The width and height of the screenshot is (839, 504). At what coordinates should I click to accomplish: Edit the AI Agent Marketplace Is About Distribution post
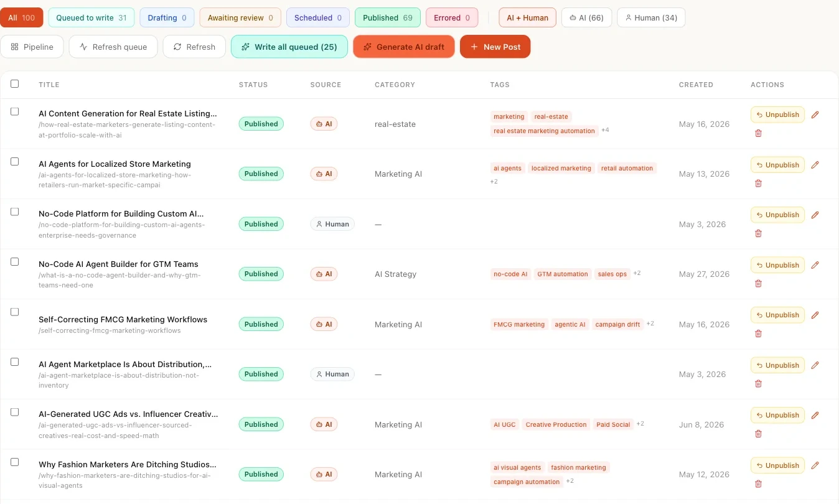[x=815, y=365]
